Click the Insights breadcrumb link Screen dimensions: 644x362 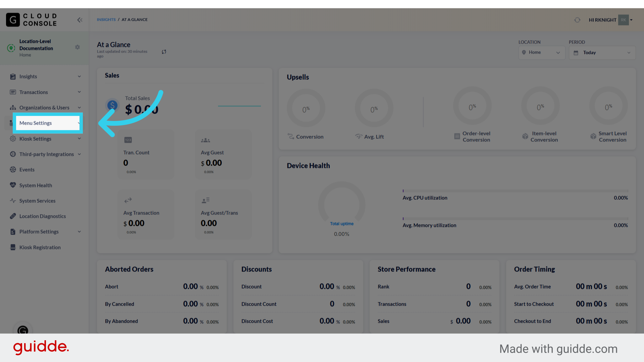106,19
